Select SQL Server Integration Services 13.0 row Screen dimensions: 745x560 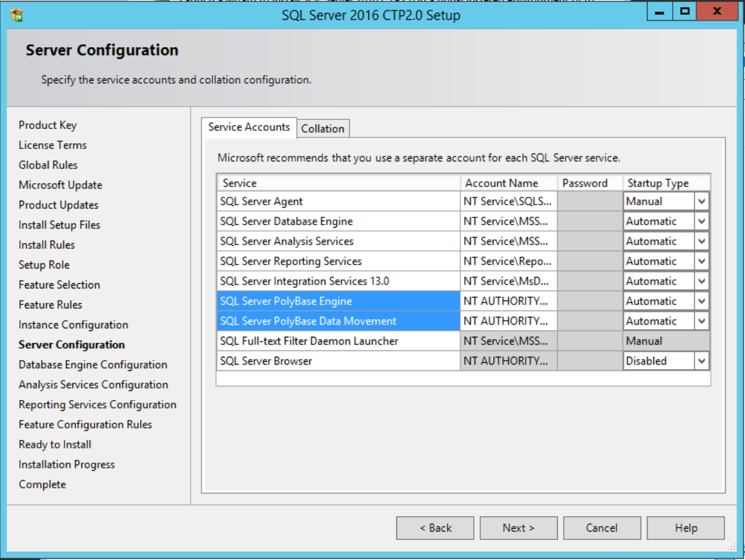pos(338,281)
